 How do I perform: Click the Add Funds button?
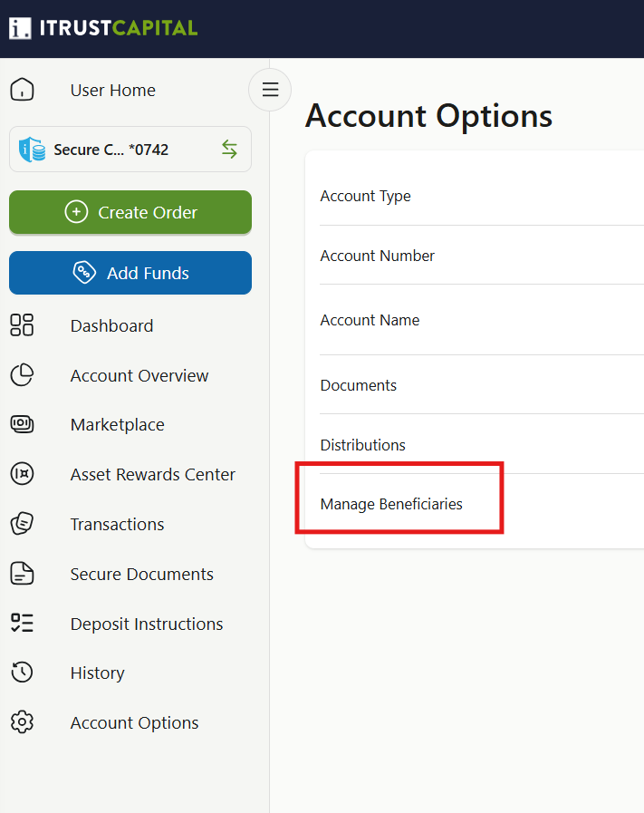pyautogui.click(x=130, y=273)
